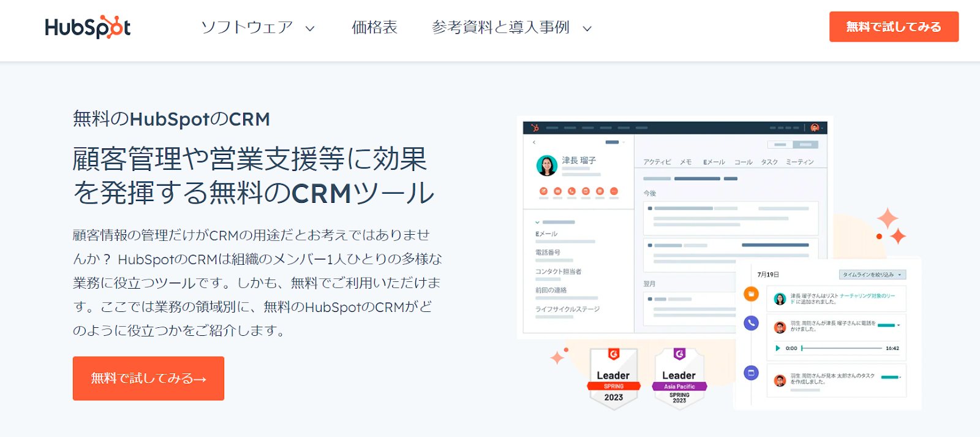The height and width of the screenshot is (437, 980).
Task: Click the envelope email icon under the contact
Action: click(557, 191)
